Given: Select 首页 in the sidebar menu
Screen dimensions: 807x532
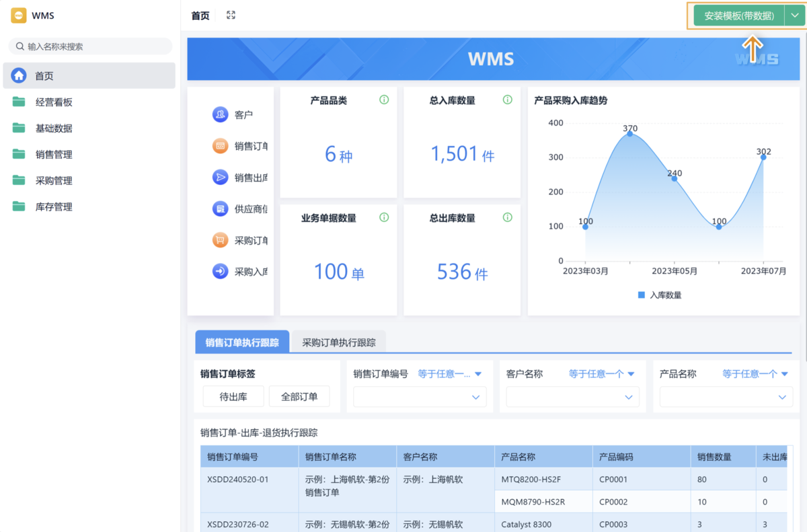Looking at the screenshot, I should (89, 75).
